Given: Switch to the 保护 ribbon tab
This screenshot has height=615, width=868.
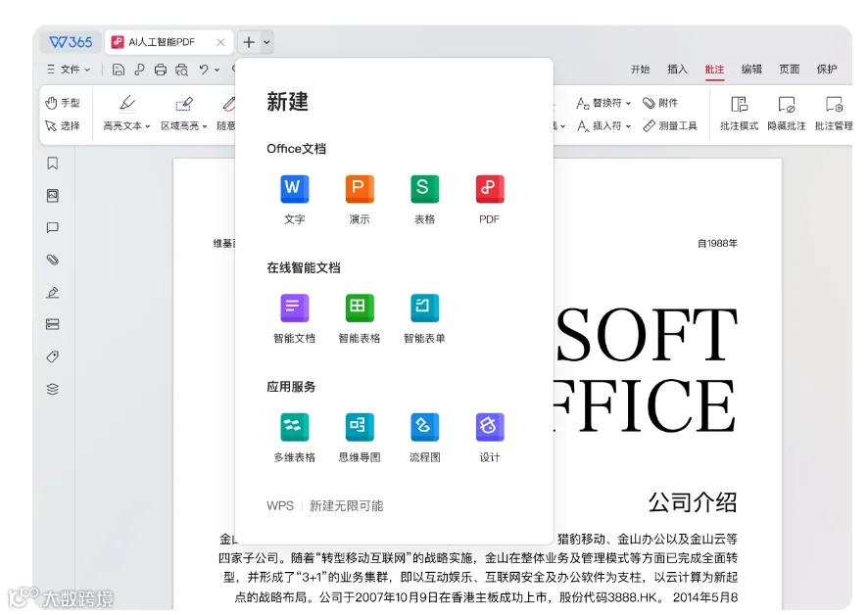Looking at the screenshot, I should pyautogui.click(x=827, y=70).
